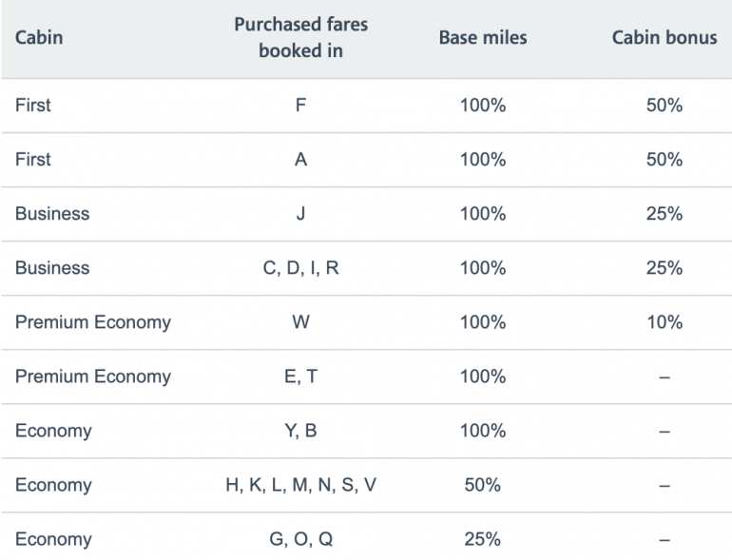Click Premium Economy label in W row
The height and width of the screenshot is (560, 732).
[93, 322]
